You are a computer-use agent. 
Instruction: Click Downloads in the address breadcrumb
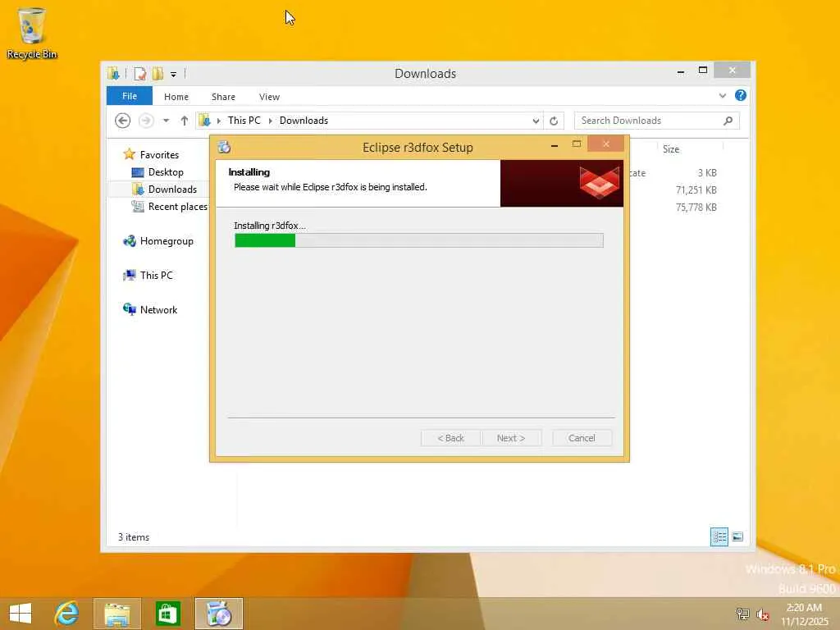(304, 121)
